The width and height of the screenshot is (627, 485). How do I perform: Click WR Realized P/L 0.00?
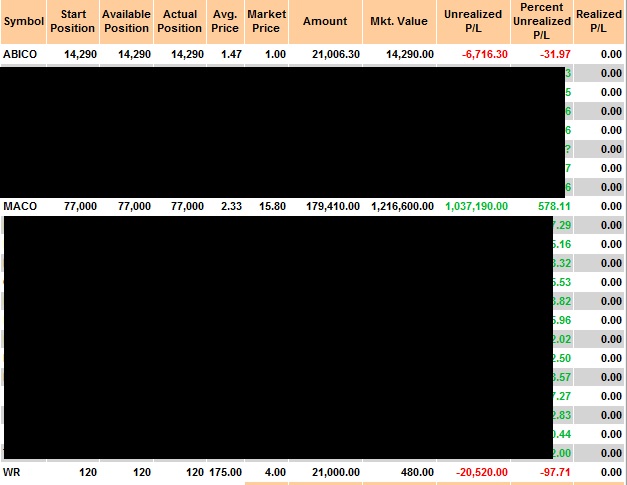611,472
